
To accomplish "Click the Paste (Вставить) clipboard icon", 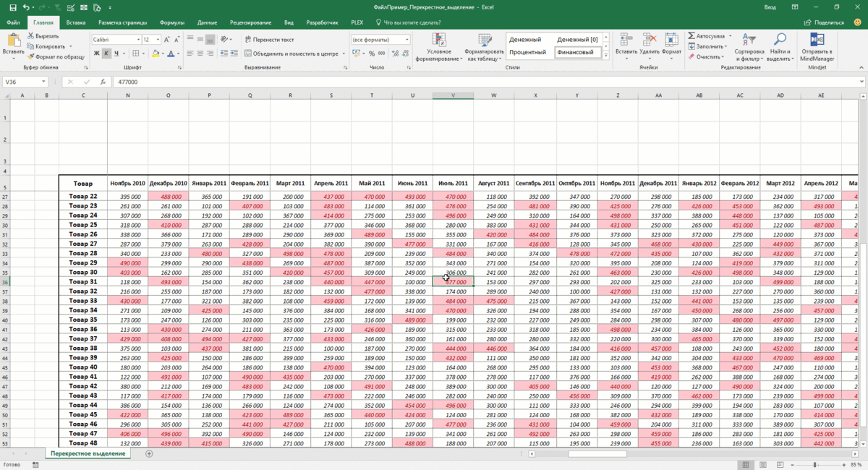I will coord(13,40).
